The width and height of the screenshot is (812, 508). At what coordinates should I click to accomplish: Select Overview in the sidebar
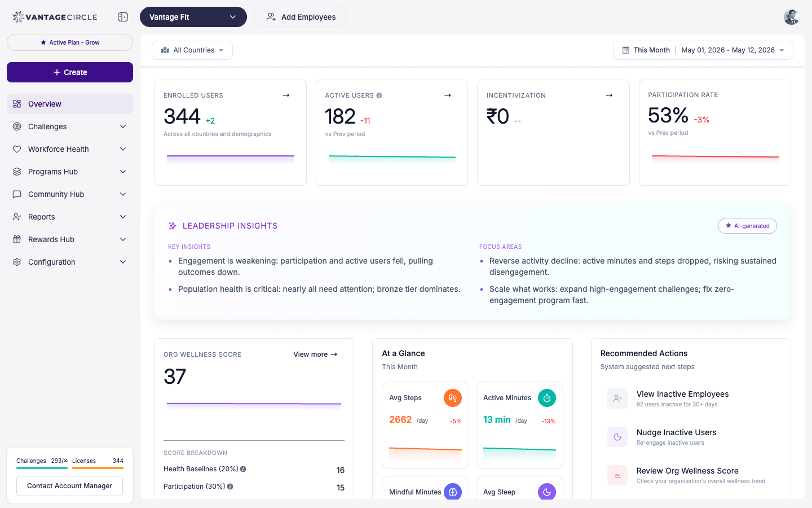(x=70, y=104)
